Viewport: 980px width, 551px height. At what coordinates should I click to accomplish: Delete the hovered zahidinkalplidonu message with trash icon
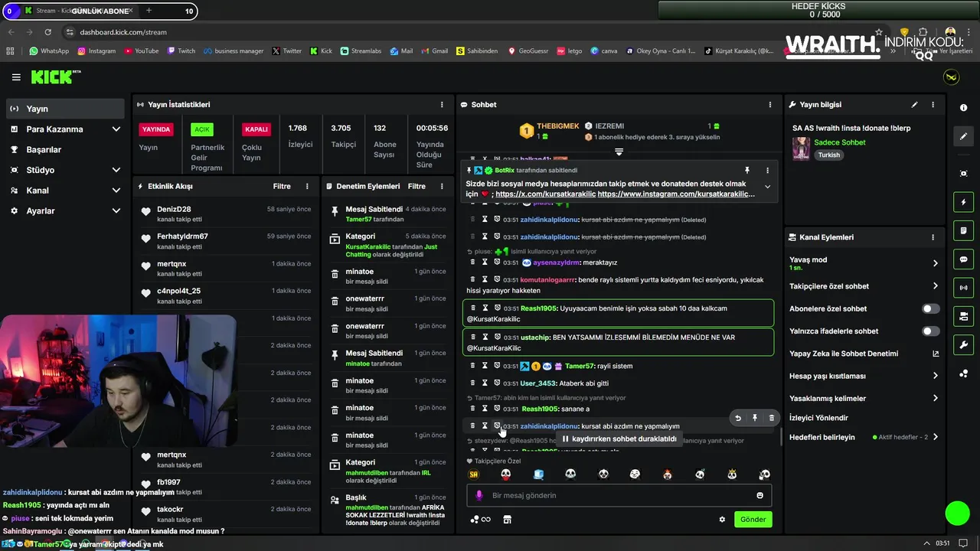click(x=771, y=418)
